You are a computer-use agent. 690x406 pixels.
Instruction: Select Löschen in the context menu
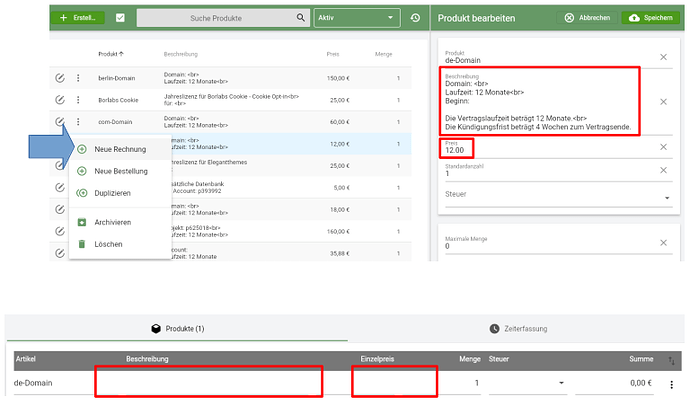120,244
